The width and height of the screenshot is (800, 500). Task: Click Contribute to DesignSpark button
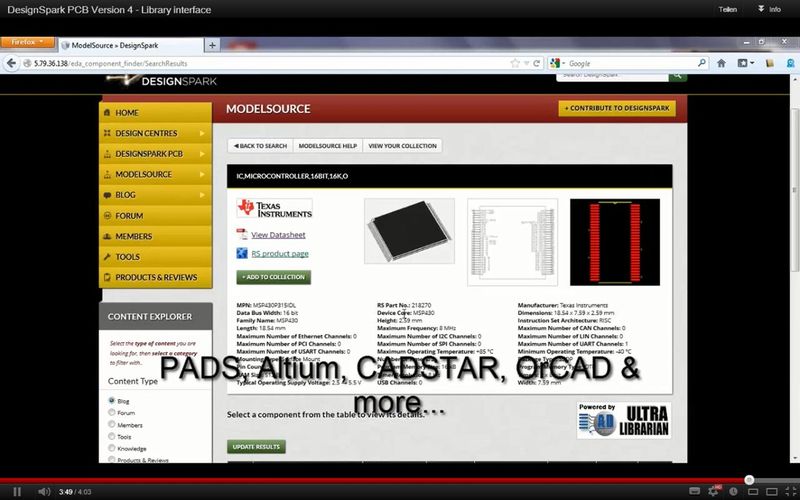617,108
